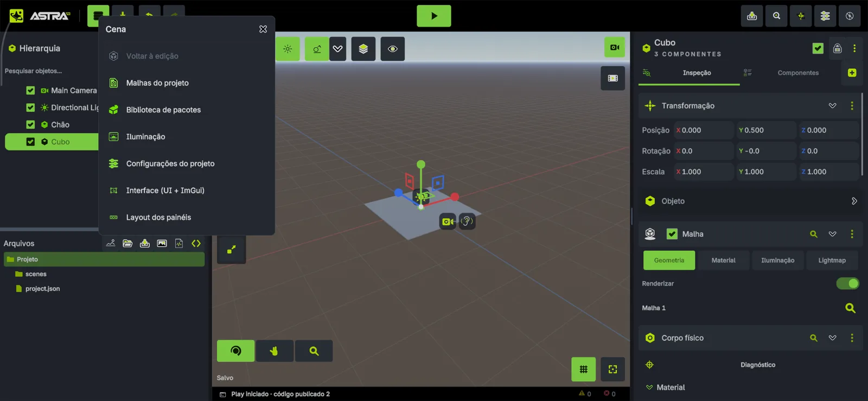868x401 pixels.
Task: Click the magnifier search icon in top bar
Action: 776,16
